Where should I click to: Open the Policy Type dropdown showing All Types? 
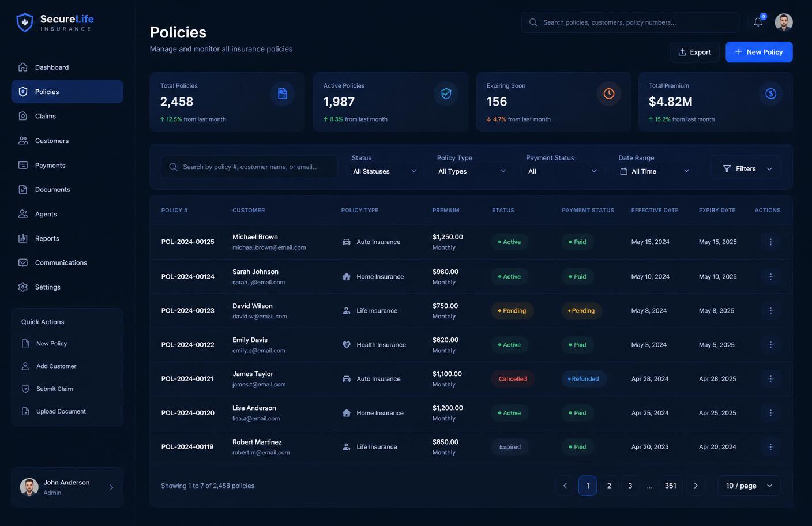click(472, 171)
